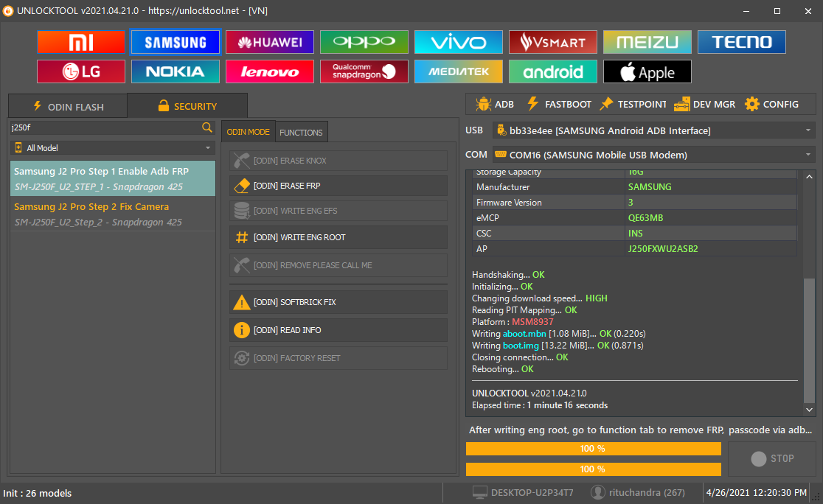
Task: Click the boot.img file name in log
Action: [521, 346]
